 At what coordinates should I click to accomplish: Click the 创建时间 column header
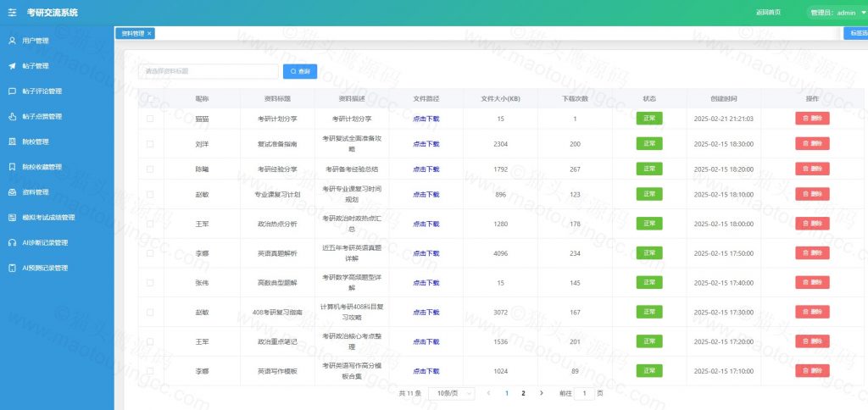tap(724, 99)
